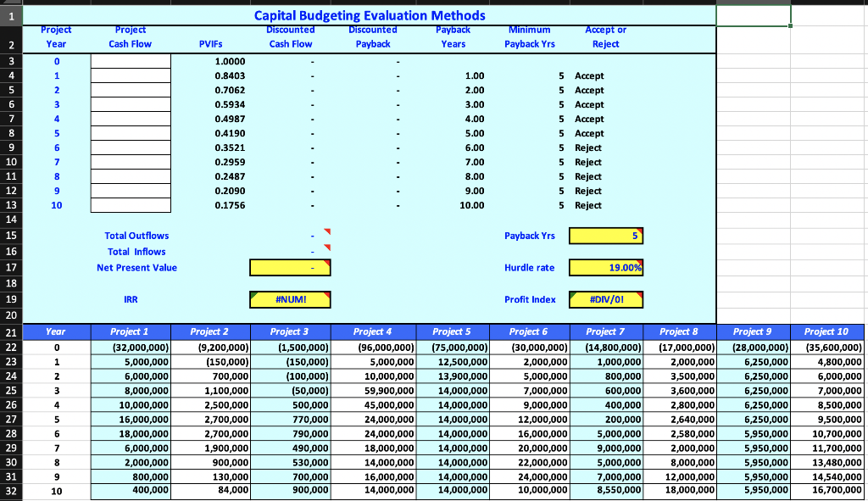This screenshot has height=501, width=868.
Task: Click the blank cash flow cell for Year 10
Action: (x=131, y=205)
